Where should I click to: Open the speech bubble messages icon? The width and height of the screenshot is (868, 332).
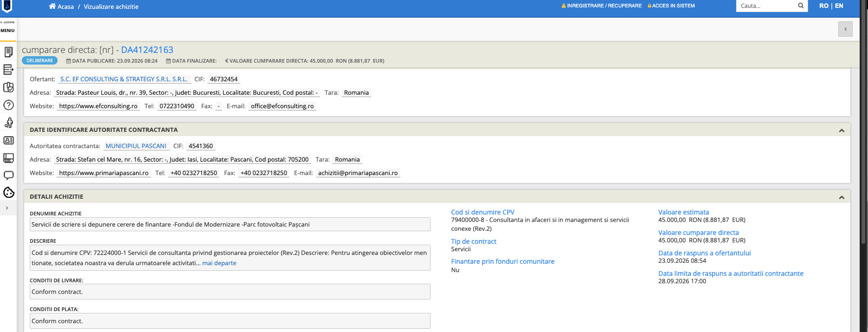[8, 176]
